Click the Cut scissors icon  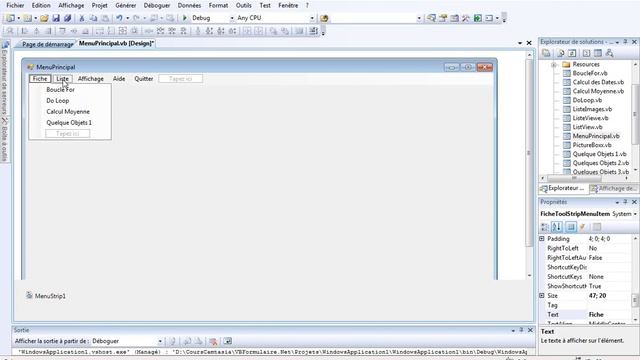[82, 18]
